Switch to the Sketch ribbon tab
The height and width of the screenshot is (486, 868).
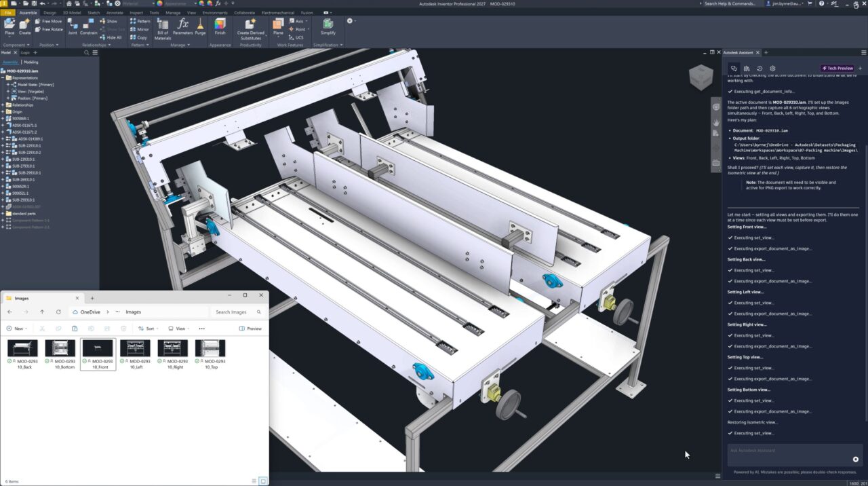(94, 12)
